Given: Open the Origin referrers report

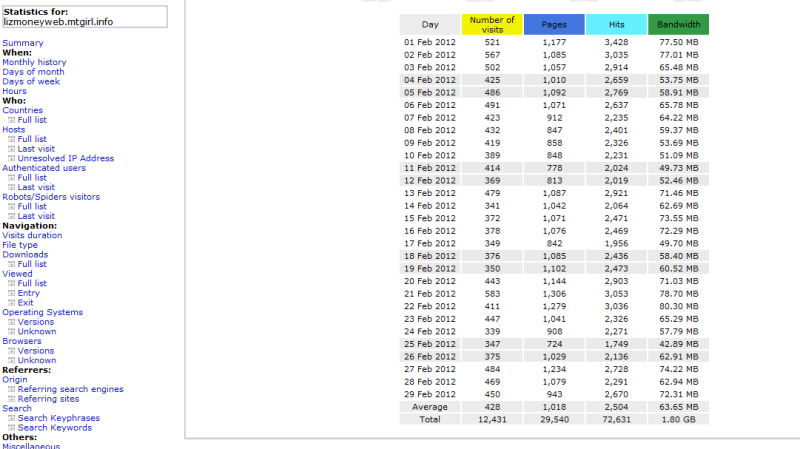Looking at the screenshot, I should [15, 380].
